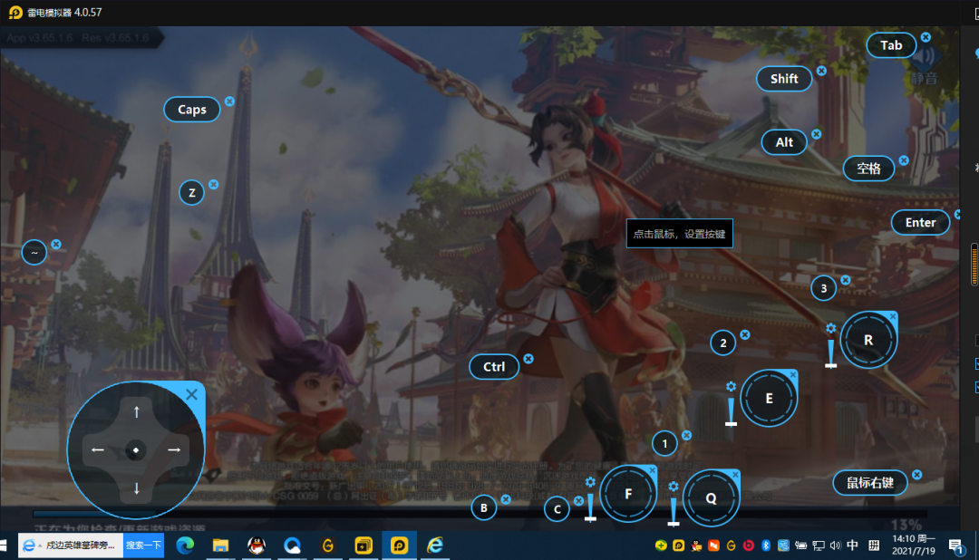The width and height of the screenshot is (979, 560).
Task: Open settings gear for the E skill
Action: [731, 386]
